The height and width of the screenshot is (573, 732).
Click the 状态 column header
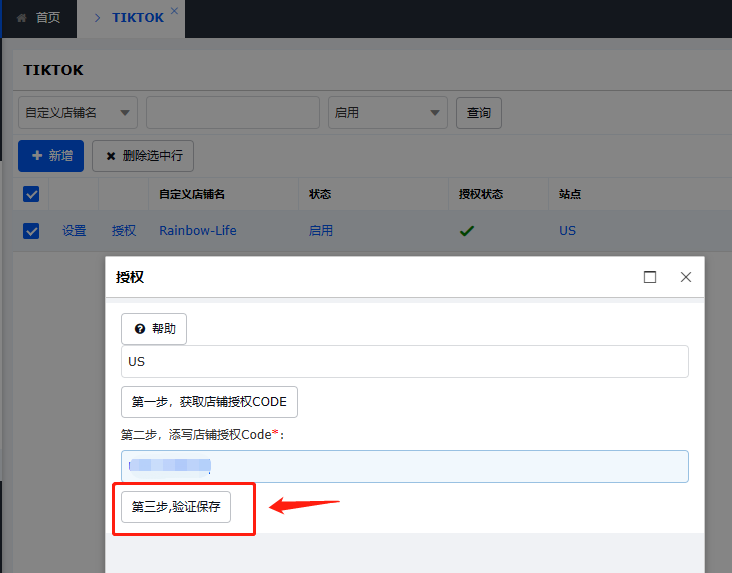point(320,194)
